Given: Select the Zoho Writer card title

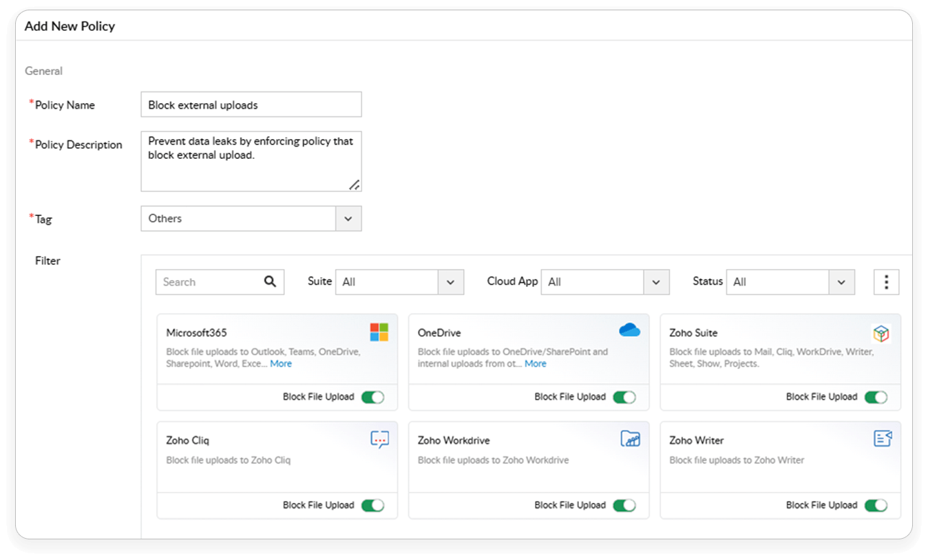Looking at the screenshot, I should tap(697, 440).
